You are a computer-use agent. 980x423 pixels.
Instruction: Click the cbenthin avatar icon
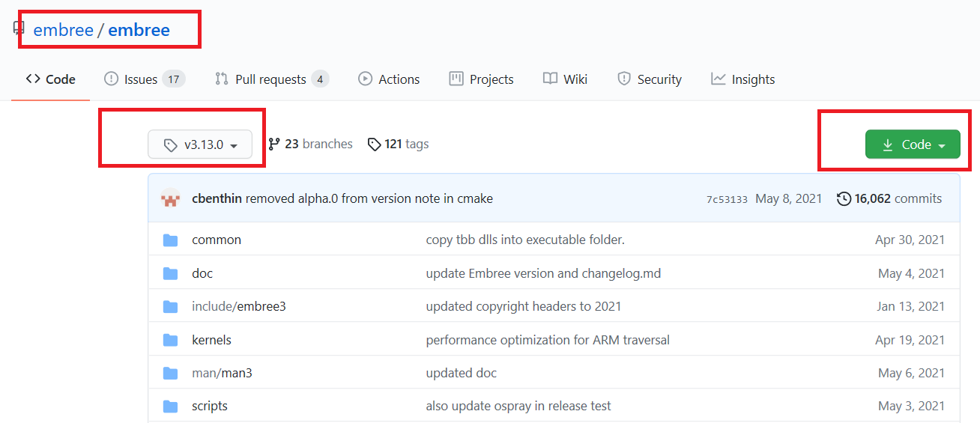171,199
